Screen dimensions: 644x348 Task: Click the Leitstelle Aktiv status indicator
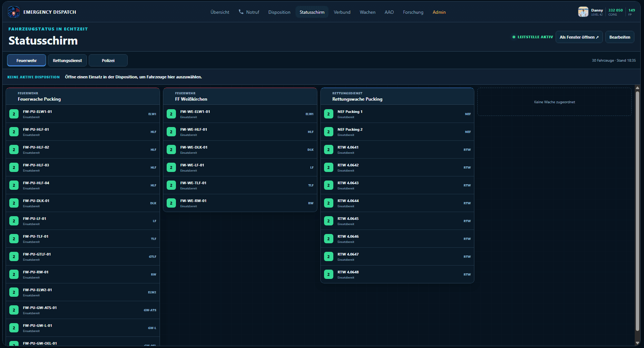(x=533, y=37)
